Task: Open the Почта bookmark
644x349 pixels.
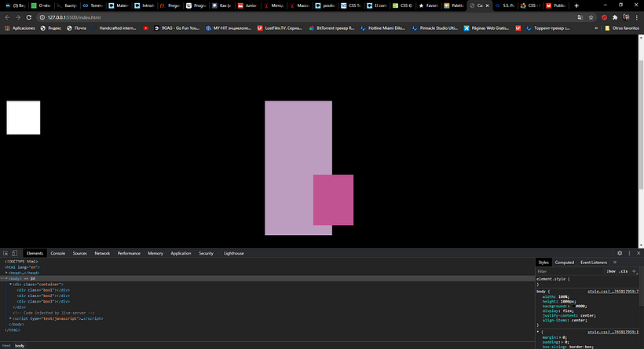Action: pyautogui.click(x=76, y=28)
